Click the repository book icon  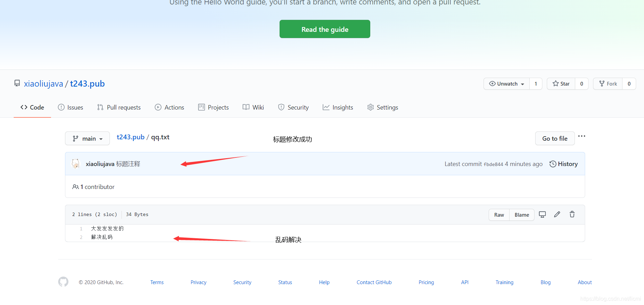pos(17,83)
